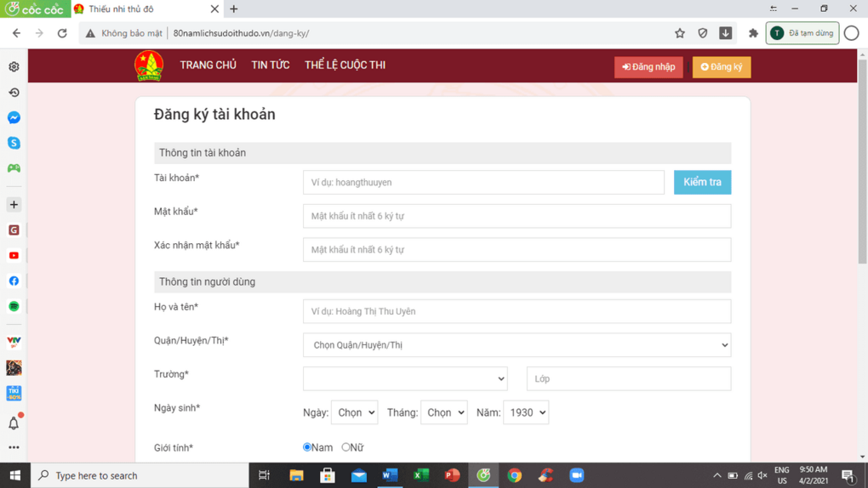Open Microsoft Word from the taskbar
Viewport: 868px width, 488px height.
(x=390, y=475)
